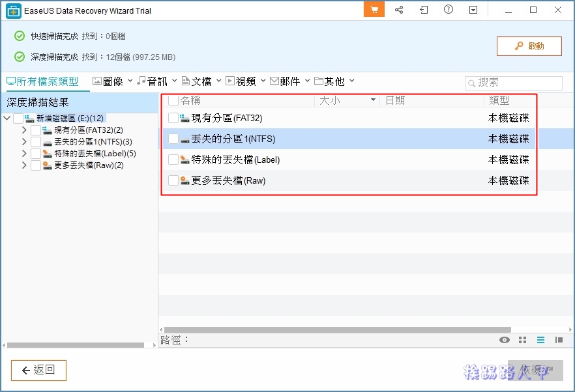Click the 新增磁碟區 (E:) drive icon in tree

click(29, 119)
